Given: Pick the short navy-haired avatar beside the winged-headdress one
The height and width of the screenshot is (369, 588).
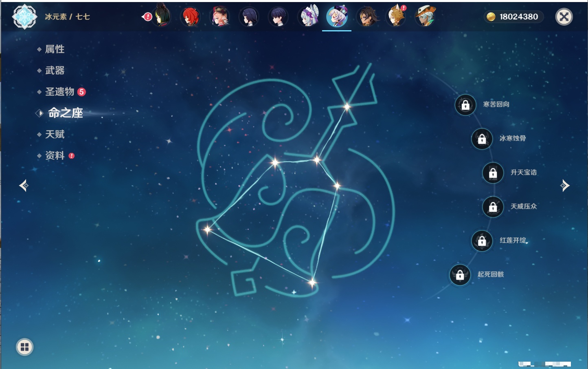Looking at the screenshot, I should [x=279, y=17].
